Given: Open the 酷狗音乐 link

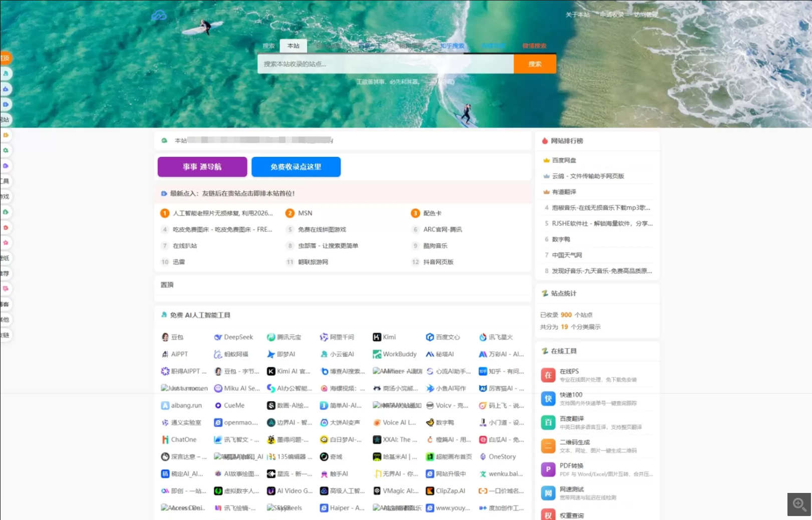Looking at the screenshot, I should coord(435,246).
